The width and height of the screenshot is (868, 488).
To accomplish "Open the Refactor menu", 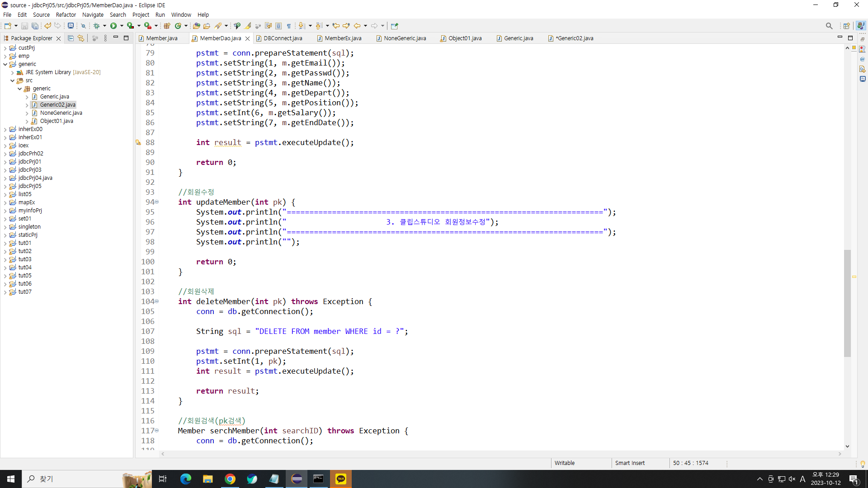I will (x=66, y=14).
